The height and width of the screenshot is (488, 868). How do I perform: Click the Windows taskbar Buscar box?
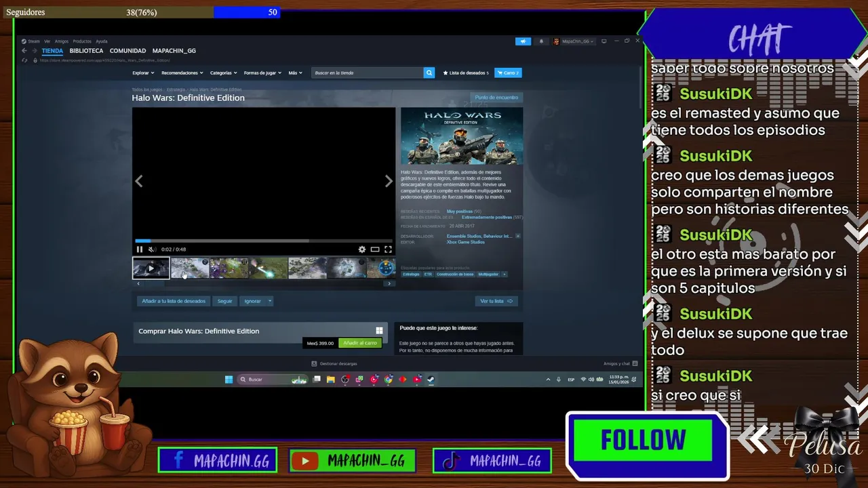(x=273, y=380)
